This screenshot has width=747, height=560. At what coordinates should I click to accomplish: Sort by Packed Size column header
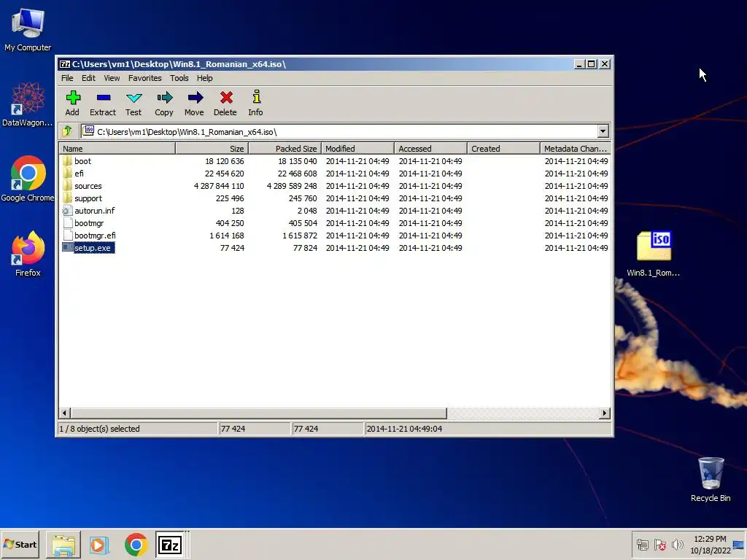click(x=285, y=149)
